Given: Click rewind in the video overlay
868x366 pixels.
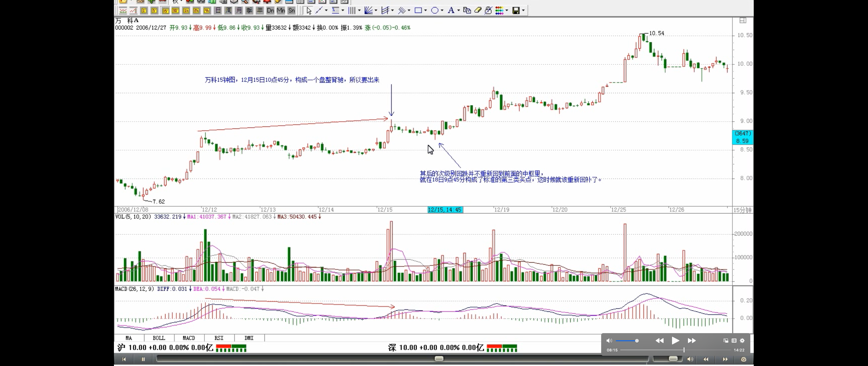Looking at the screenshot, I should [659, 341].
